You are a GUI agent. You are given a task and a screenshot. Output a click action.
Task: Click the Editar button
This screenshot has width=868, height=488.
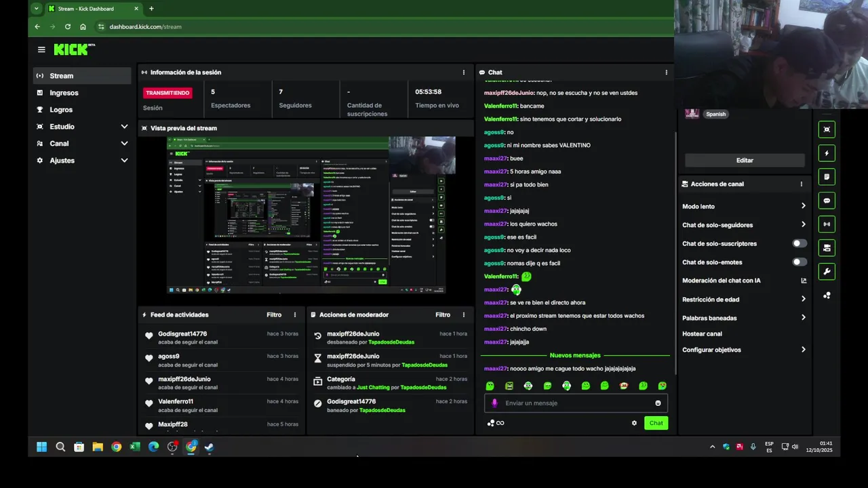pyautogui.click(x=745, y=161)
